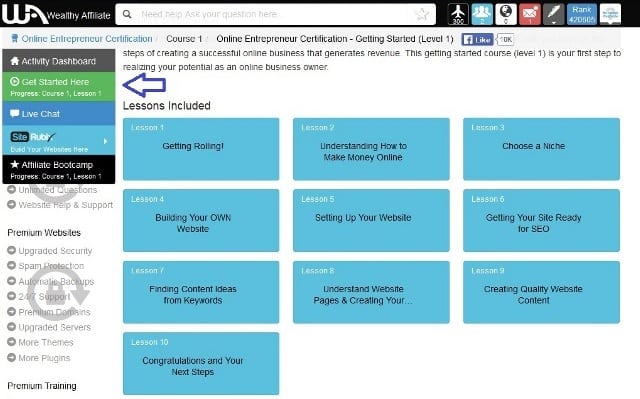Open Lesson 3 Choose a Niche tile
The image size is (640, 399).
coord(541,149)
